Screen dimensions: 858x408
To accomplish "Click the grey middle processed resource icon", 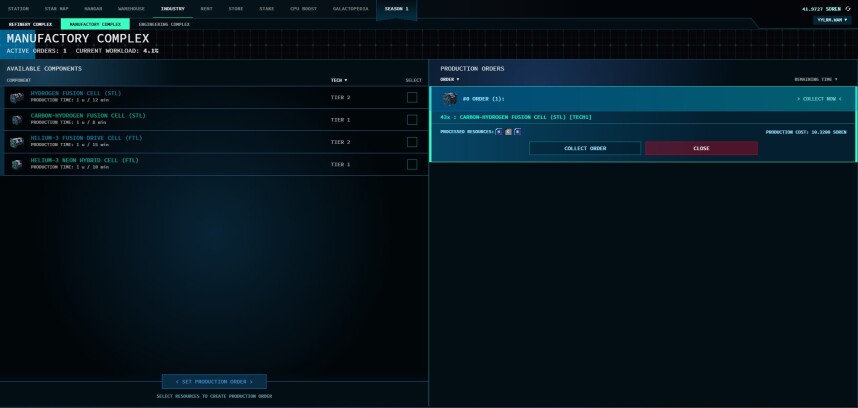I will click(x=508, y=132).
